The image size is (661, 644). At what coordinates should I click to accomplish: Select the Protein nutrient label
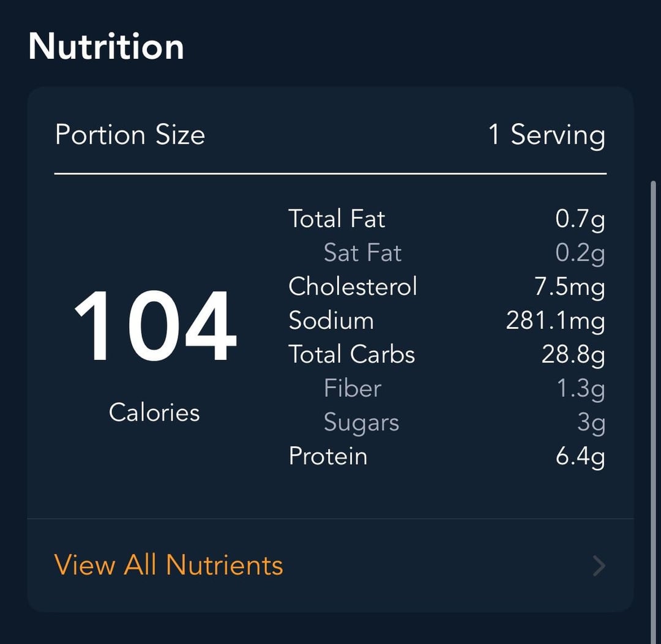click(328, 456)
